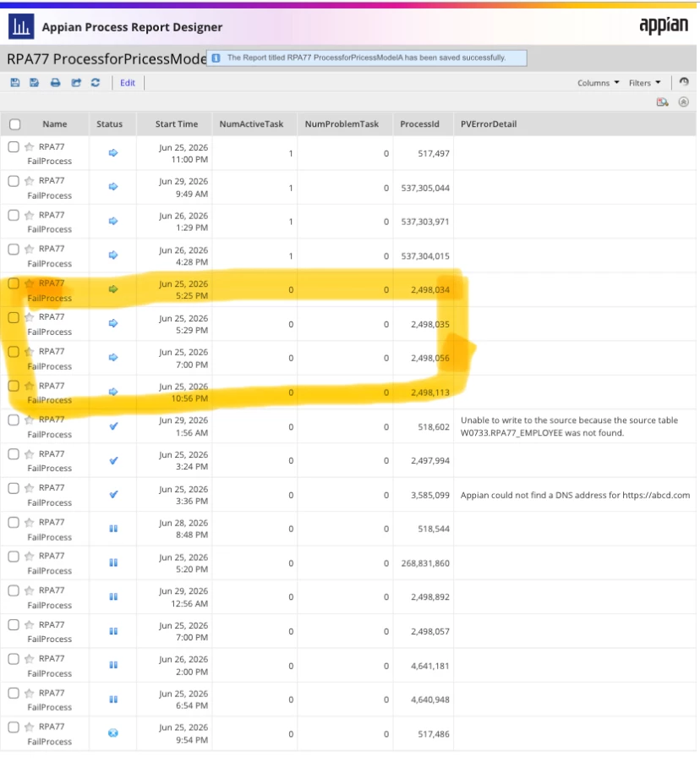Sort by the NumActiveTask column header
This screenshot has height=780, width=700.
coord(251,124)
